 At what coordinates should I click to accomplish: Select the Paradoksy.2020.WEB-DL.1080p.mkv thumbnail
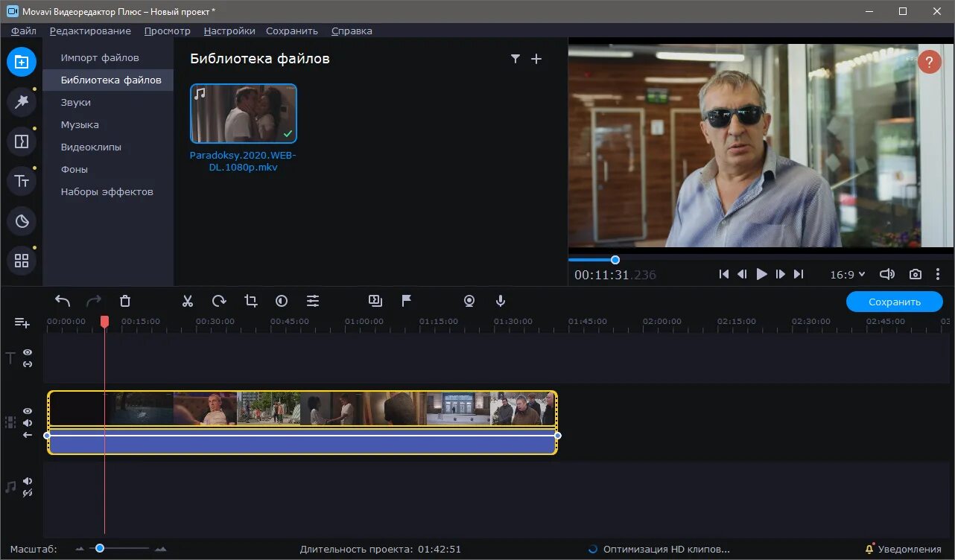pyautogui.click(x=244, y=113)
